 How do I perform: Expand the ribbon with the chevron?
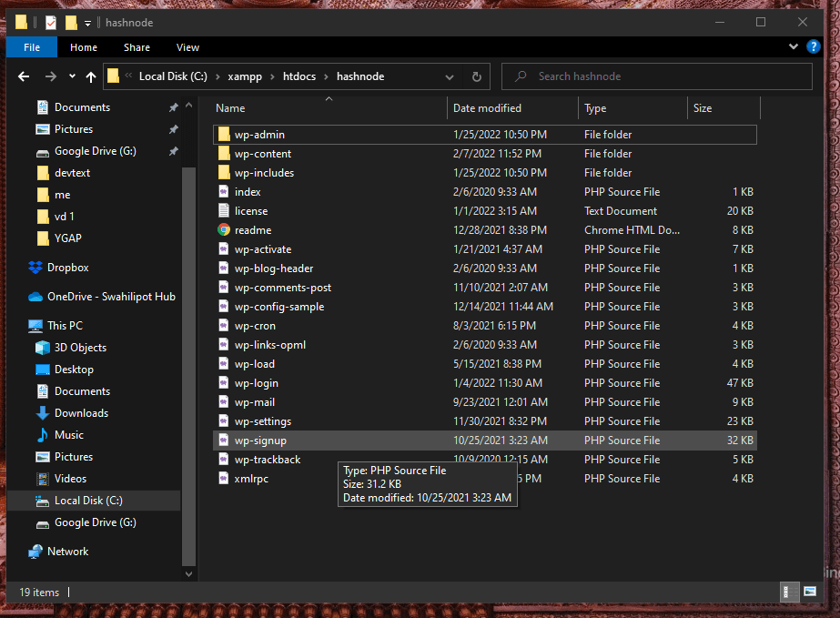pyautogui.click(x=794, y=46)
